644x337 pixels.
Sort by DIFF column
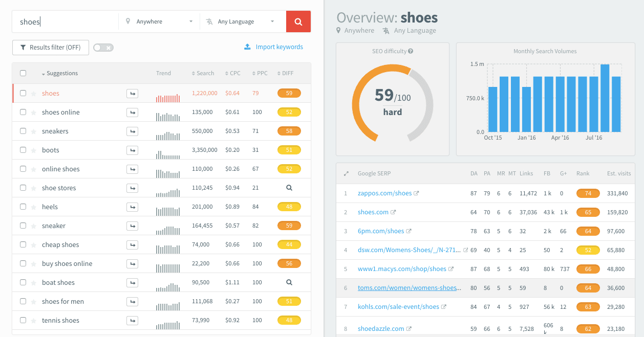tap(286, 74)
